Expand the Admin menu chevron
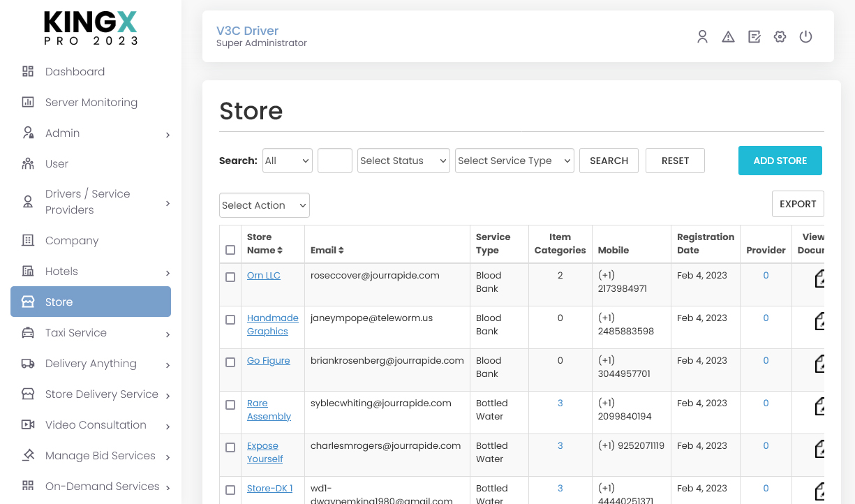Viewport: 855px width, 504px height. pos(168,135)
